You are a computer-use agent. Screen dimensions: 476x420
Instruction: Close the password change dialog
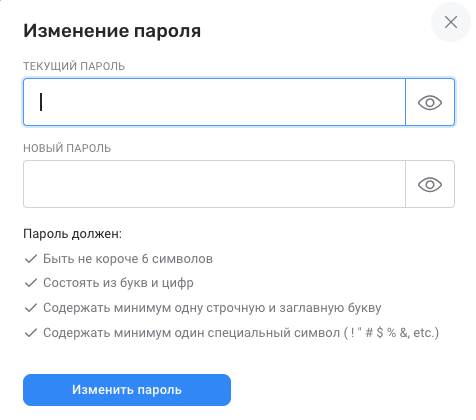point(451,23)
